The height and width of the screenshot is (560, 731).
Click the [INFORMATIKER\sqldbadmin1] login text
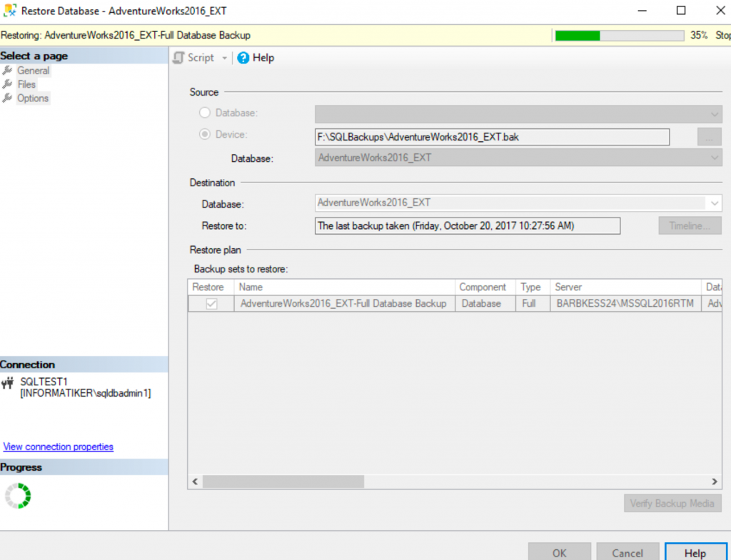pos(86,393)
